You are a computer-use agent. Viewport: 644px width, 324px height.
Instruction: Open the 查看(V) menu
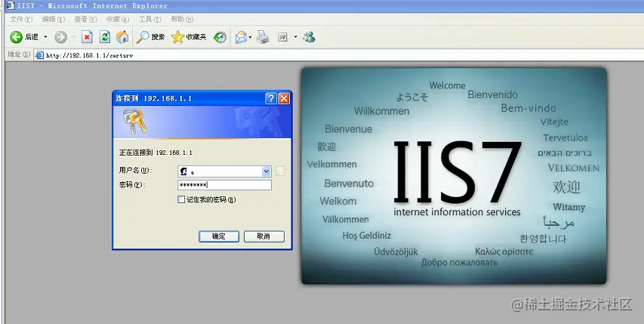pyautogui.click(x=85, y=20)
